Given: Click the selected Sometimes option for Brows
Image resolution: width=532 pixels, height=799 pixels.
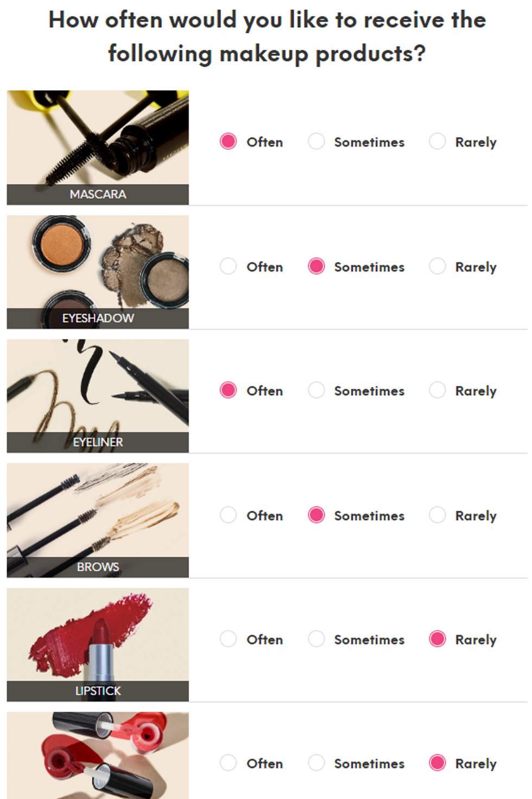Looking at the screenshot, I should (x=316, y=514).
